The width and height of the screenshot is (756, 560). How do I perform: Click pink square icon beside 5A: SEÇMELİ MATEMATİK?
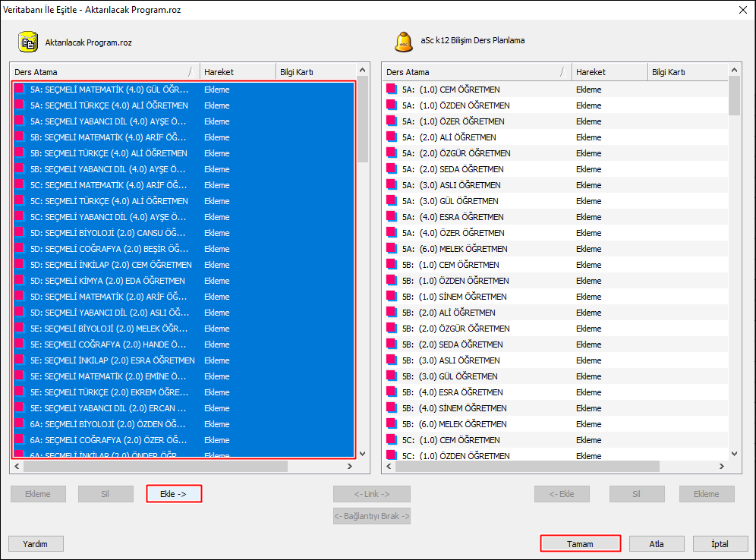pos(19,89)
